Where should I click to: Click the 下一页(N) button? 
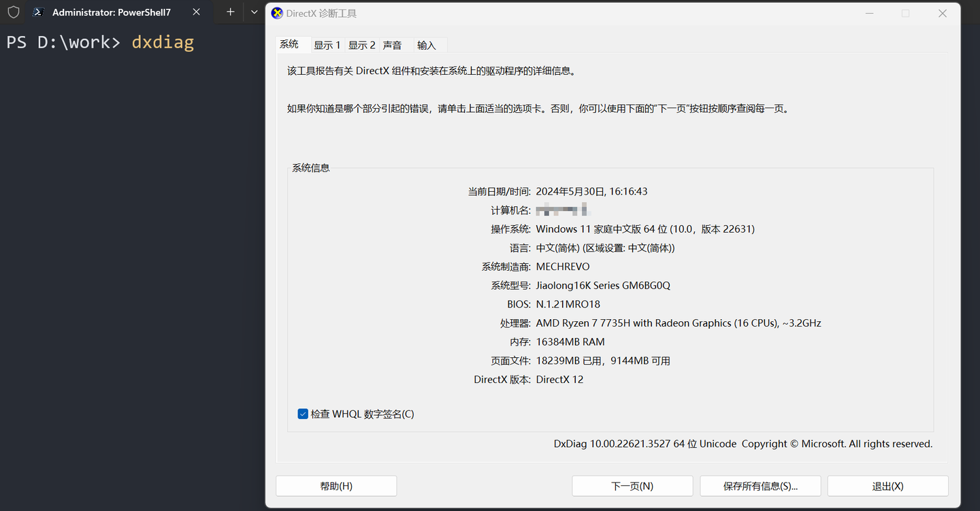coord(632,486)
